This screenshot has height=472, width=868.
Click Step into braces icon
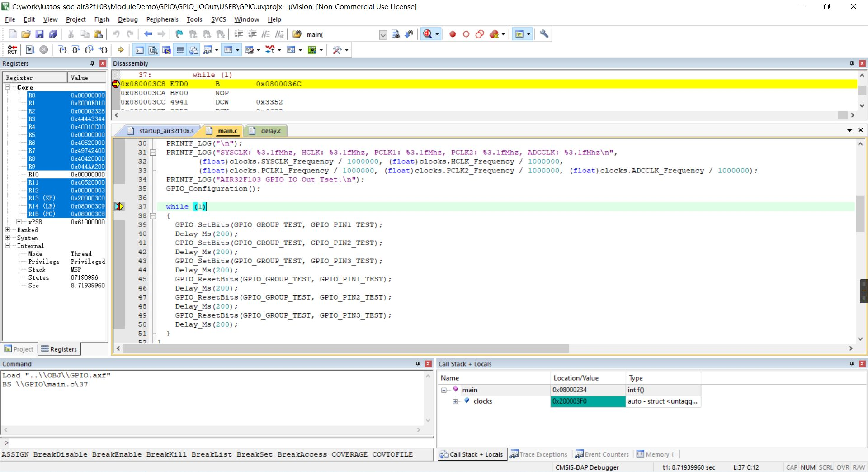pos(62,50)
